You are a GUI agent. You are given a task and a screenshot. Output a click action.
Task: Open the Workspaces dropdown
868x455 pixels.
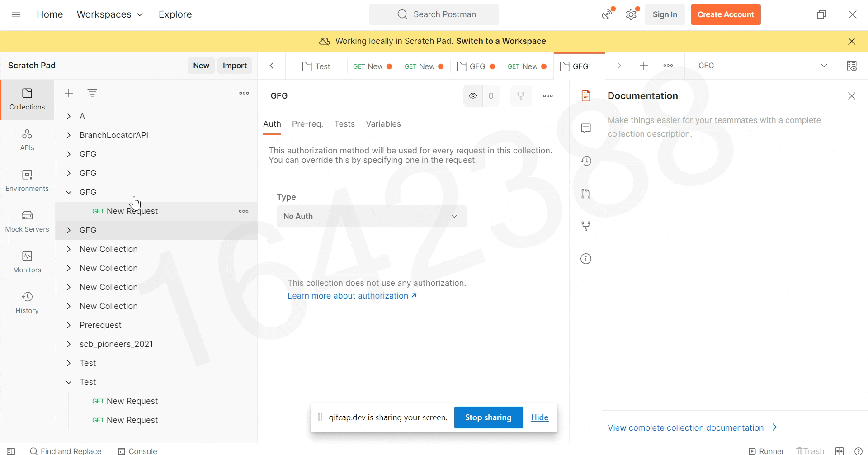[110, 14]
